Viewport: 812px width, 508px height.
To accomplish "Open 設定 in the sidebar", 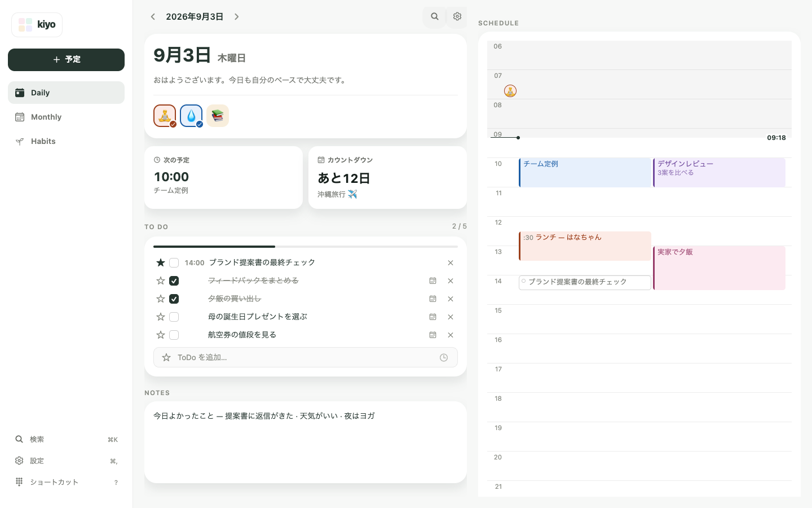I will (66, 461).
